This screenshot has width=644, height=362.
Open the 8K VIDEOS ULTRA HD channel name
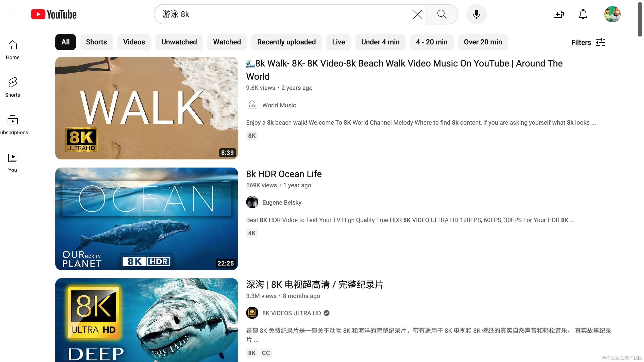click(292, 313)
